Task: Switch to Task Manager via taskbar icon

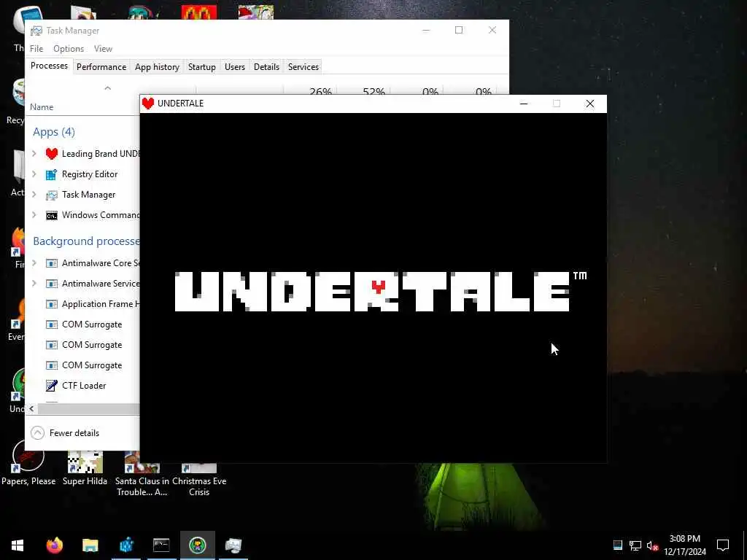Action: 233,545
